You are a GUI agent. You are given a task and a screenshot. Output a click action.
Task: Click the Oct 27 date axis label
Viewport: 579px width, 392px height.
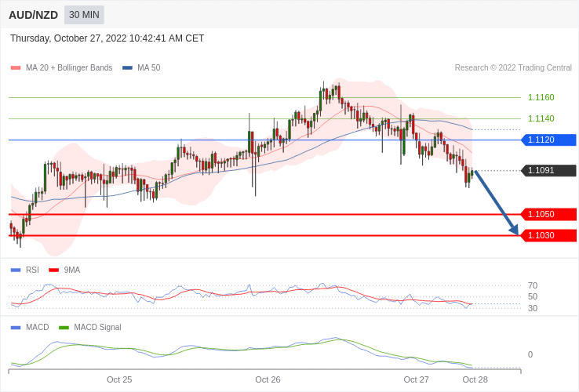point(416,379)
